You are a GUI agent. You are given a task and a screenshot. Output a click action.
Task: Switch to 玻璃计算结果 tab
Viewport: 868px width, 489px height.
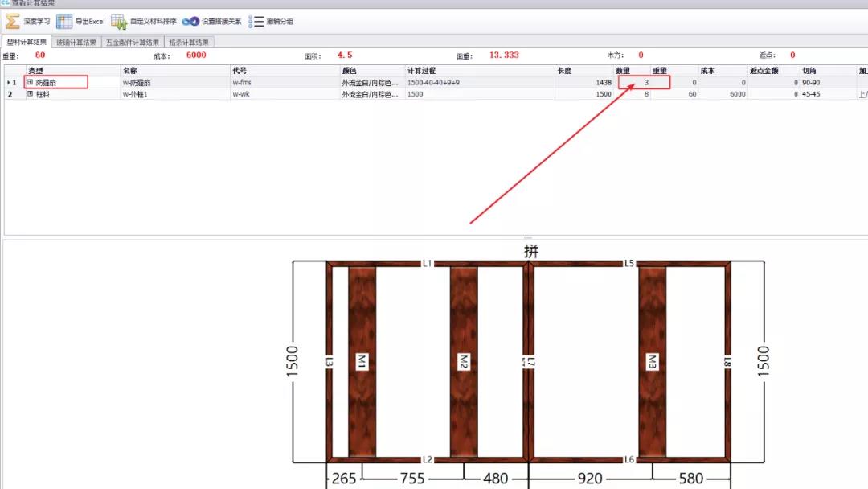[x=76, y=43]
